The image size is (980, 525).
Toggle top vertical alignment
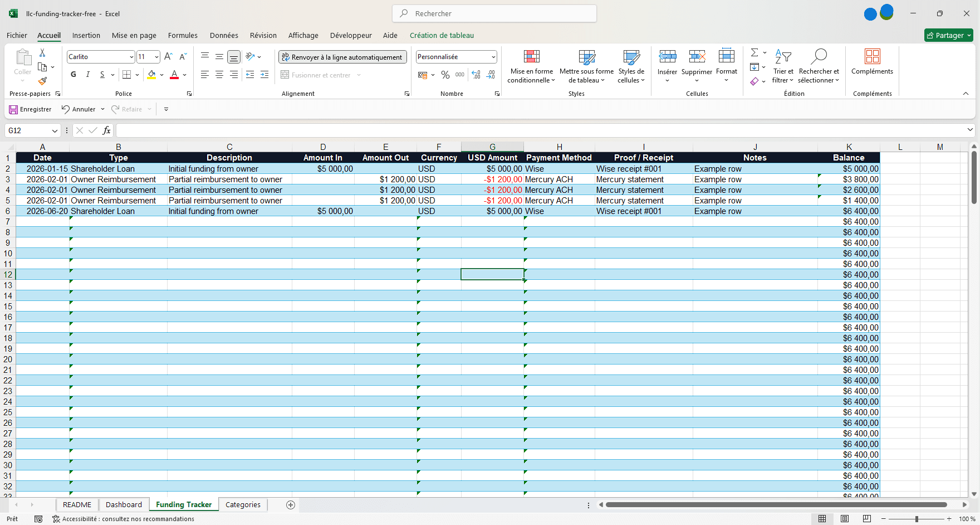pos(205,57)
